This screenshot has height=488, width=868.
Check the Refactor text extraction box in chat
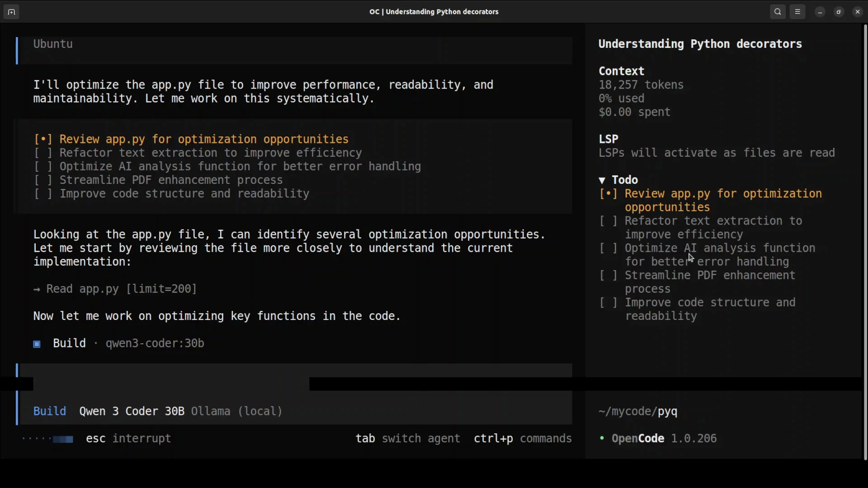click(43, 153)
